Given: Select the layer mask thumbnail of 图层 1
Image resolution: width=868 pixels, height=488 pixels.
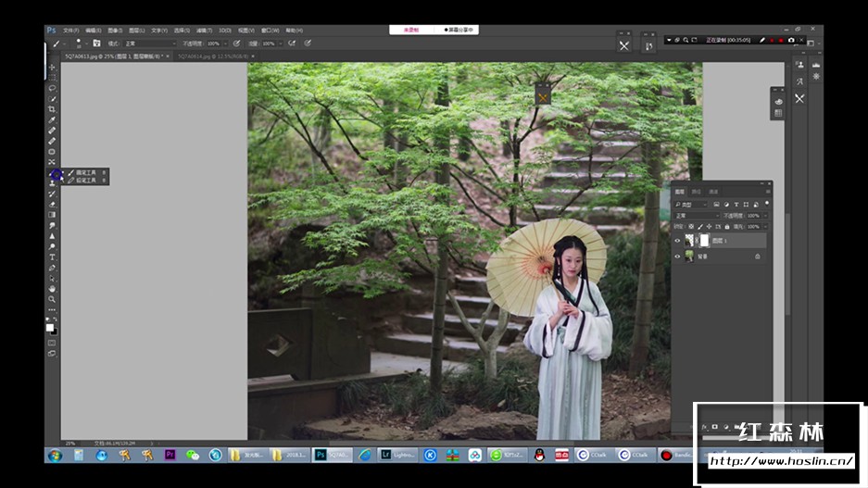Looking at the screenshot, I should point(704,241).
